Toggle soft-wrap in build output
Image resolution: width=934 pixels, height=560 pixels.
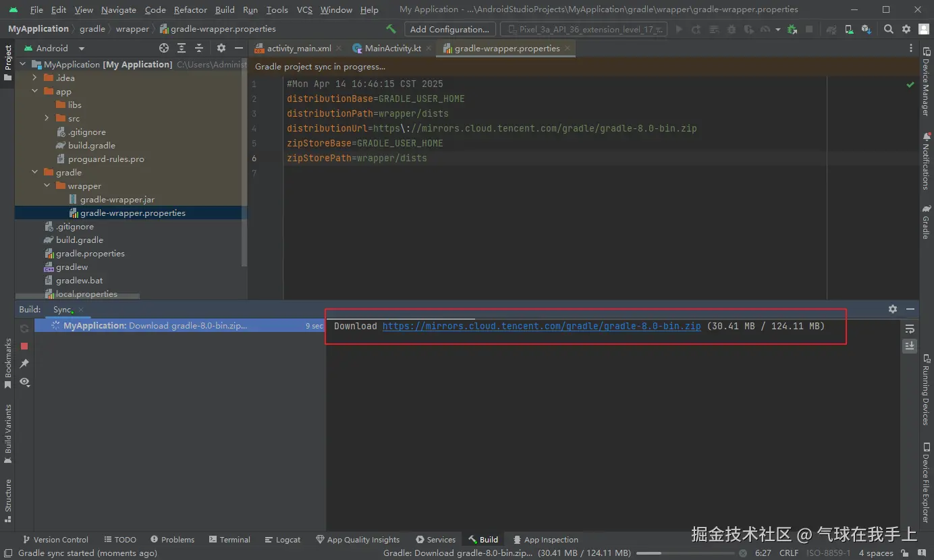tap(910, 329)
